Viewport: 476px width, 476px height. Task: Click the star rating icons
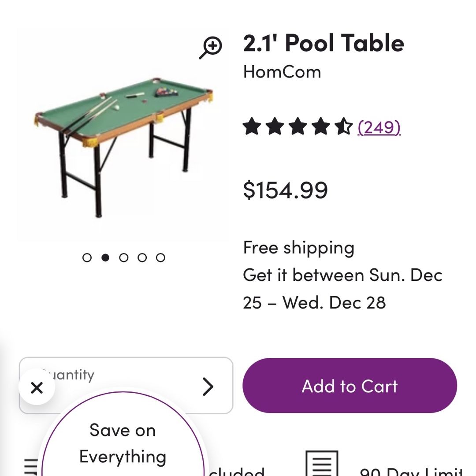[298, 126]
